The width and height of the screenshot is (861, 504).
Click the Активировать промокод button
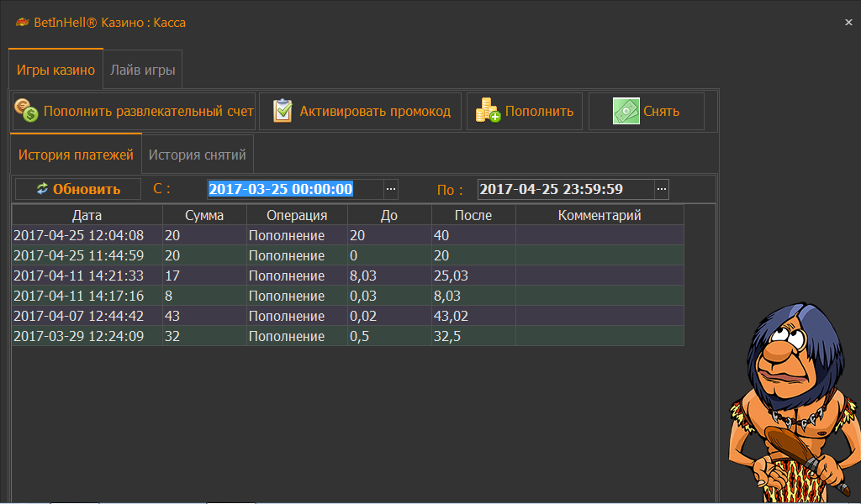click(x=360, y=112)
